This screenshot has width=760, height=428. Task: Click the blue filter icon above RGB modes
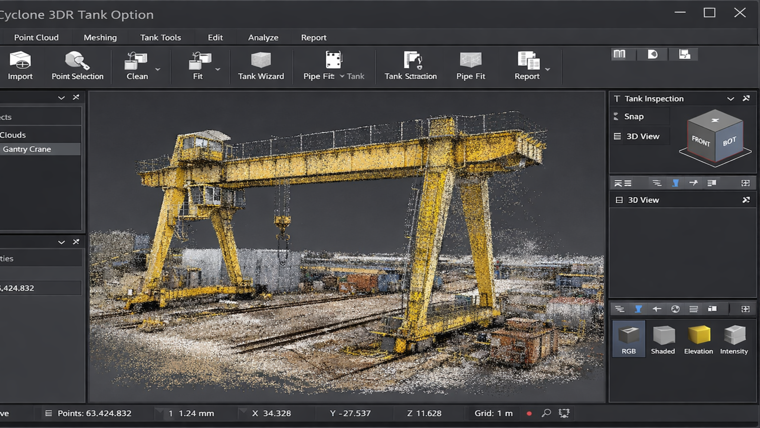[x=638, y=309]
